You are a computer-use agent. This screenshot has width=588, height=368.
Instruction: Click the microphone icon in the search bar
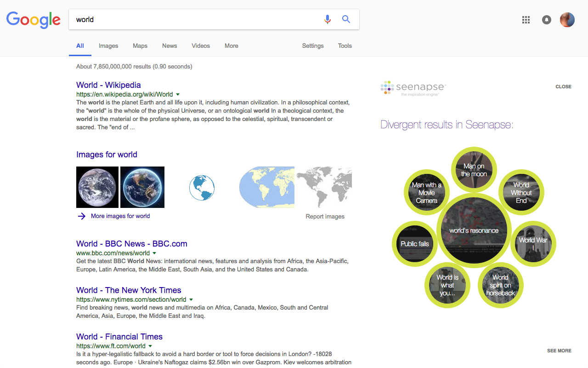[x=327, y=19]
